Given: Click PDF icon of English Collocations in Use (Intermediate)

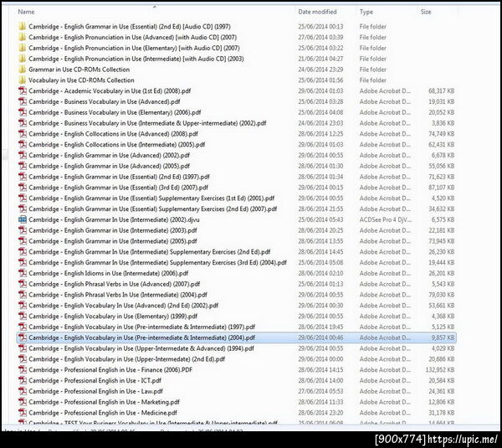Looking at the screenshot, I should [x=23, y=145].
